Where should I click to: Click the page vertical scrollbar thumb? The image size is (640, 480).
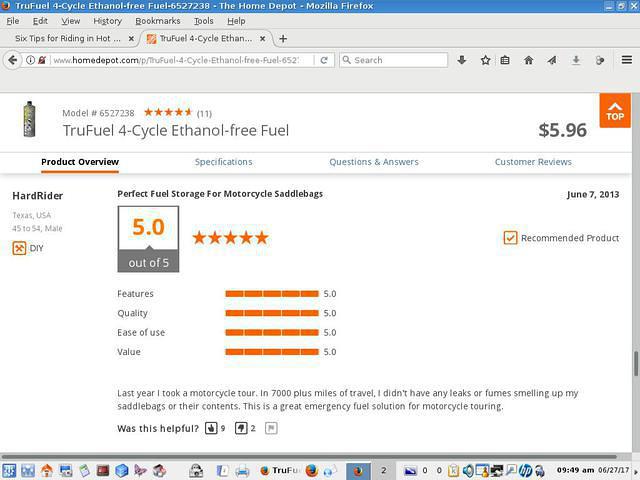click(636, 363)
